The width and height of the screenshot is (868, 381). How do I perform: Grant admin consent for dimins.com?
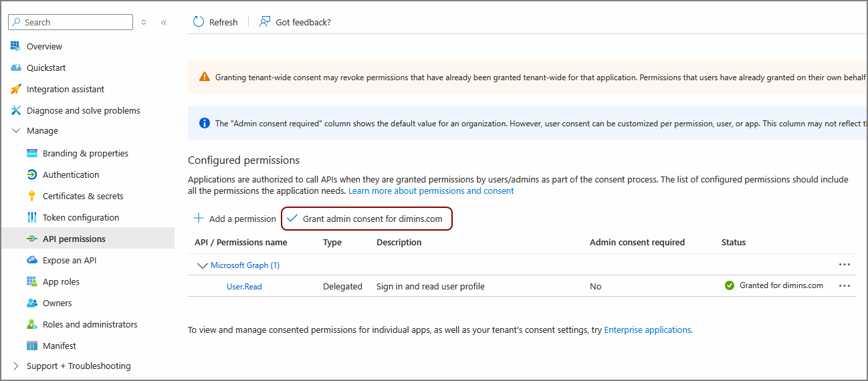366,219
